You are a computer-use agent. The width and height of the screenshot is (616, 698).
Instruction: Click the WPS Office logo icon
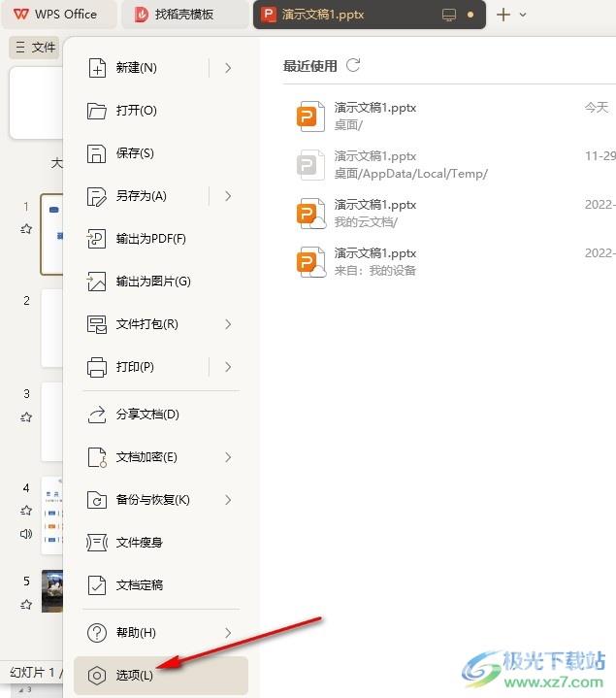(21, 15)
